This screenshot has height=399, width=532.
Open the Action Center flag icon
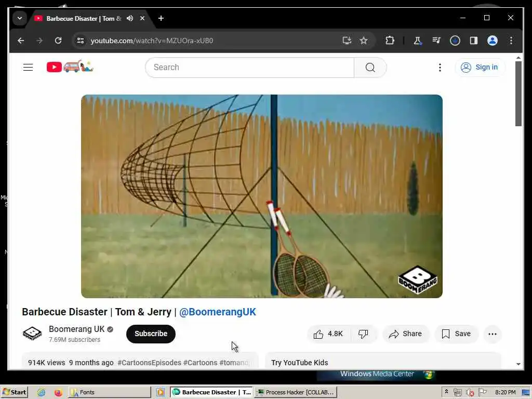(483, 392)
